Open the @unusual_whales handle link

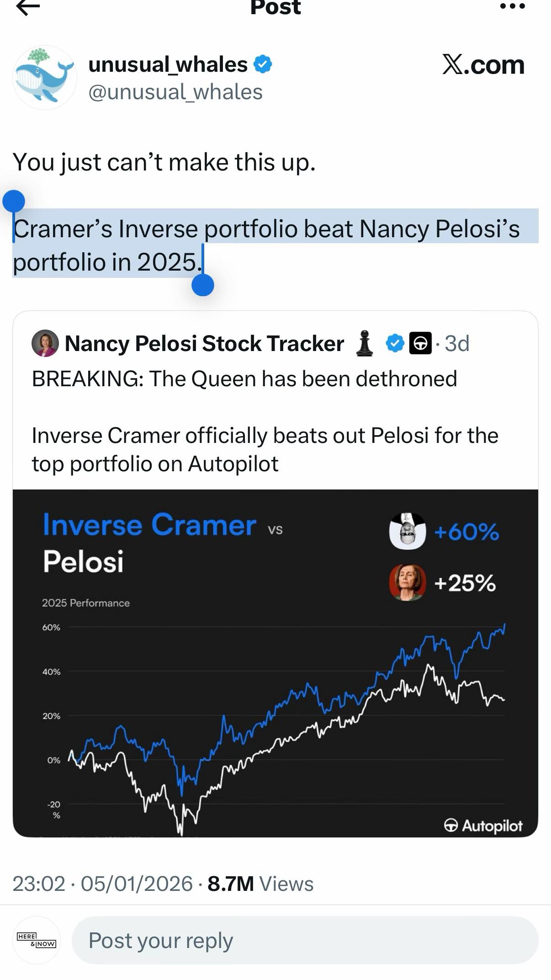(175, 92)
